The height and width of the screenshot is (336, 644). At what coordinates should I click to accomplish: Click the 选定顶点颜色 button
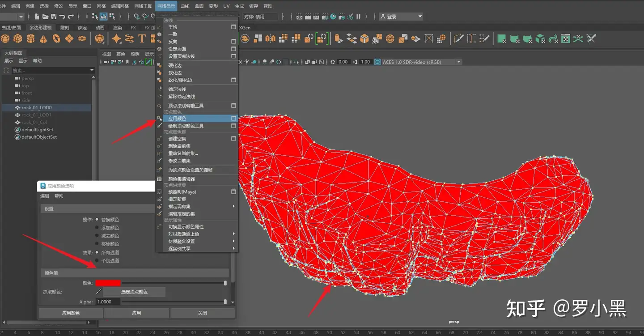pyautogui.click(x=134, y=292)
